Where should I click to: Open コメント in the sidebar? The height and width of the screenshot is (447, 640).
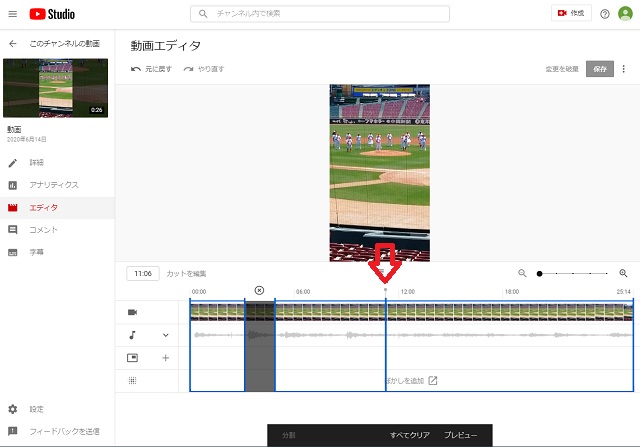coord(43,230)
